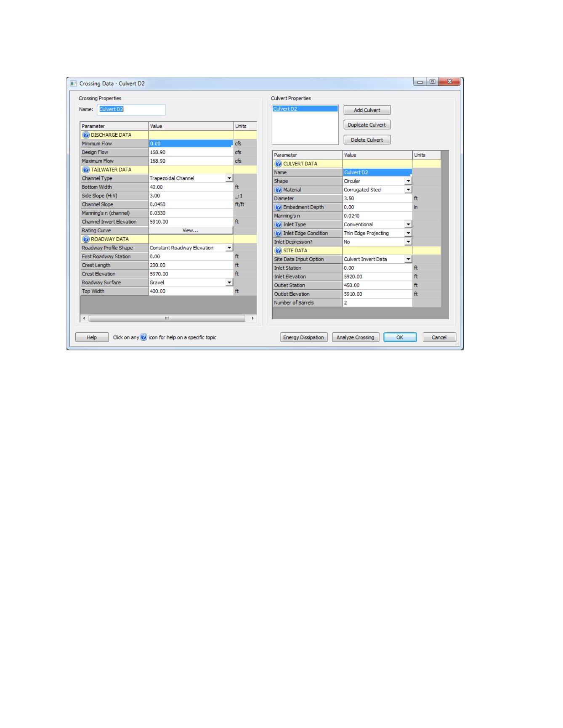Click the crossing table Value column header
The width and height of the screenshot is (563, 728).
pos(191,126)
